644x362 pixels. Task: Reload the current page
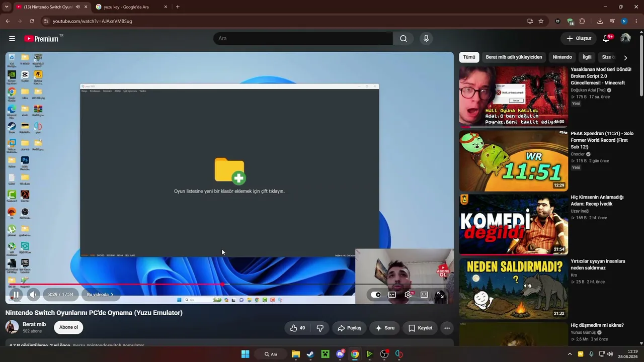coord(32,21)
